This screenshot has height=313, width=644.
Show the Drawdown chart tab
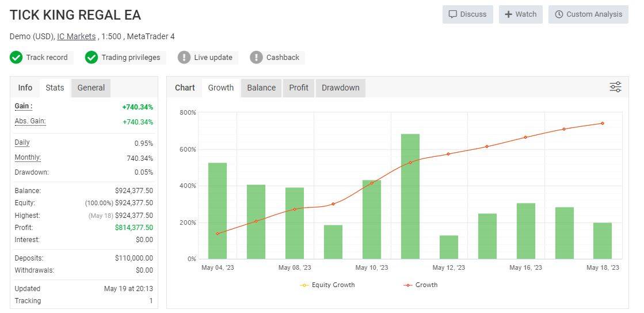(340, 88)
